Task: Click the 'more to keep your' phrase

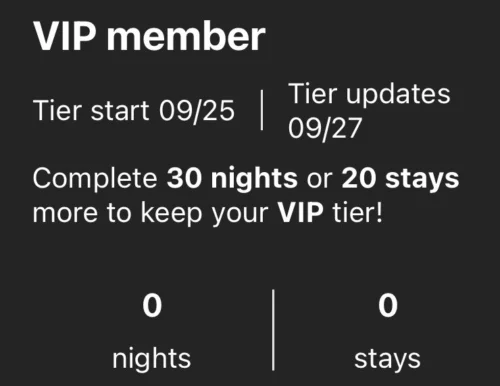Action: pyautogui.click(x=150, y=213)
